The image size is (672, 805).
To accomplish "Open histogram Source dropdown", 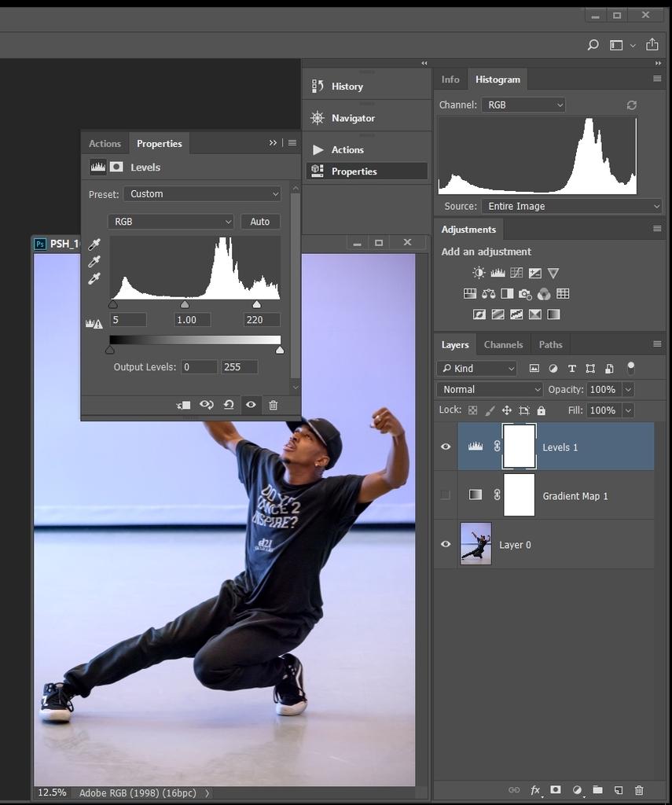I will [571, 206].
